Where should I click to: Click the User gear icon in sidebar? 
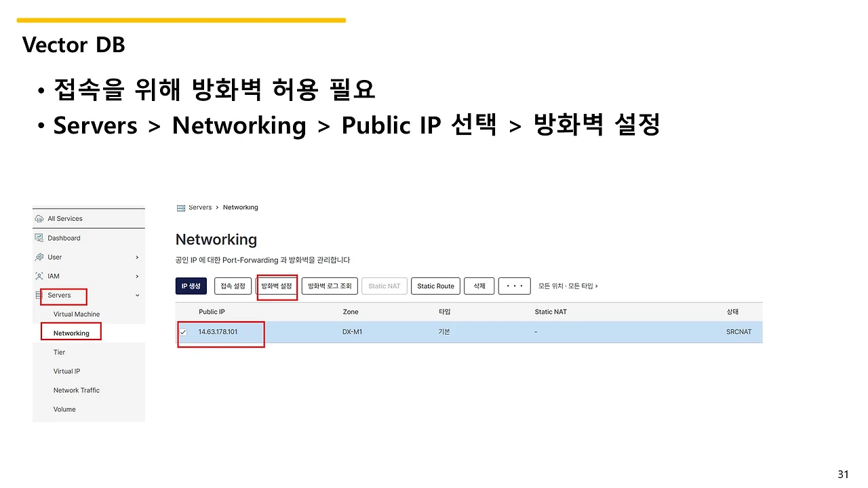[x=39, y=257]
